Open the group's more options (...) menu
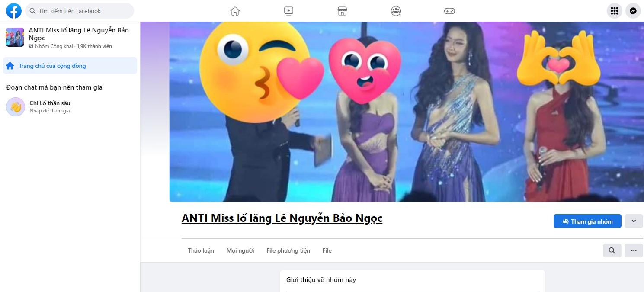 coord(634,250)
